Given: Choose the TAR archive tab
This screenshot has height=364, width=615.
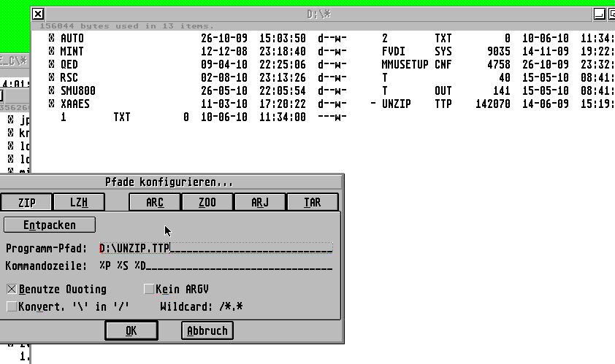Looking at the screenshot, I should click(x=313, y=203).
